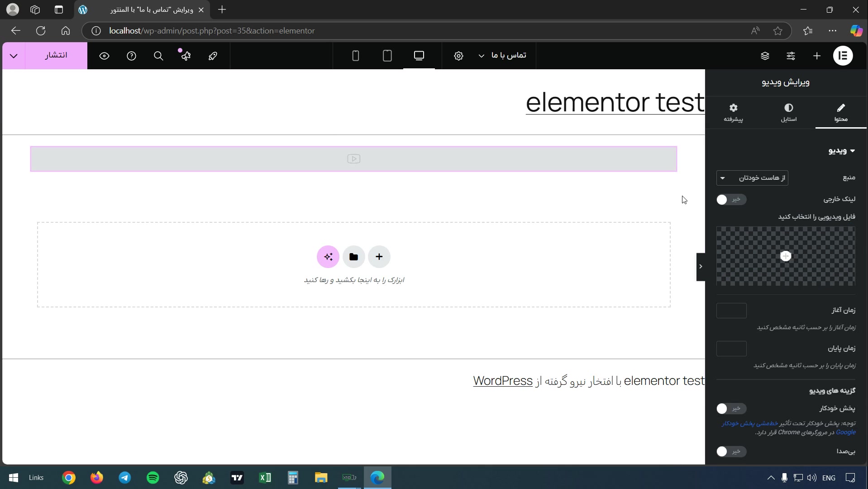Toggle read aloud in address bar
Screen dimensions: 868x489
pyautogui.click(x=755, y=31)
